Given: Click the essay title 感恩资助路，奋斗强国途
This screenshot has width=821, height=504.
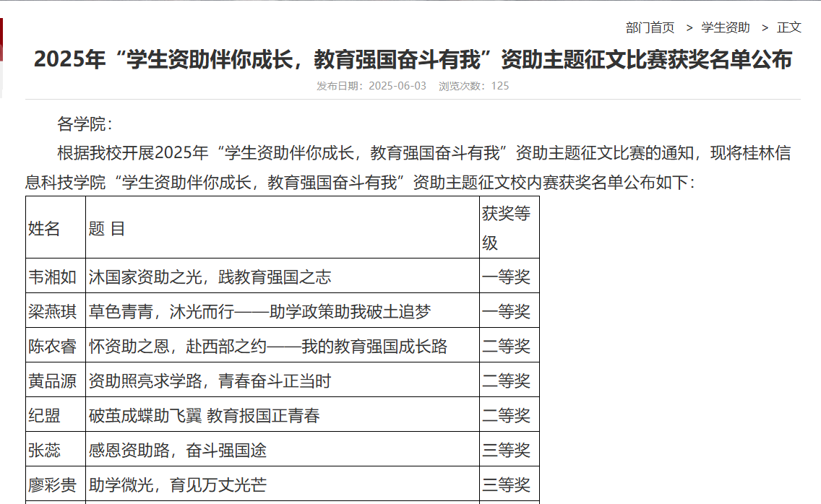Looking at the screenshot, I should pyautogui.click(x=177, y=451).
